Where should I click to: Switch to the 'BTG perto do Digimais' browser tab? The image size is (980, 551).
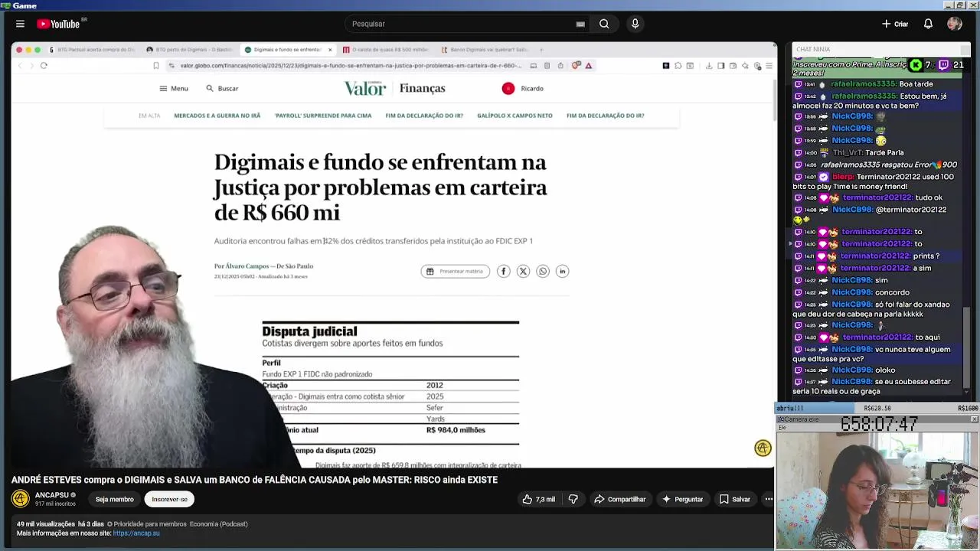(x=189, y=50)
